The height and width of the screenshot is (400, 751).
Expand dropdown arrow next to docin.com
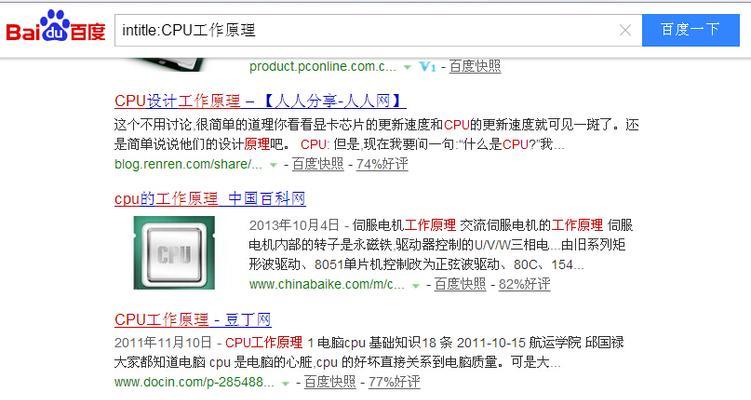click(285, 383)
